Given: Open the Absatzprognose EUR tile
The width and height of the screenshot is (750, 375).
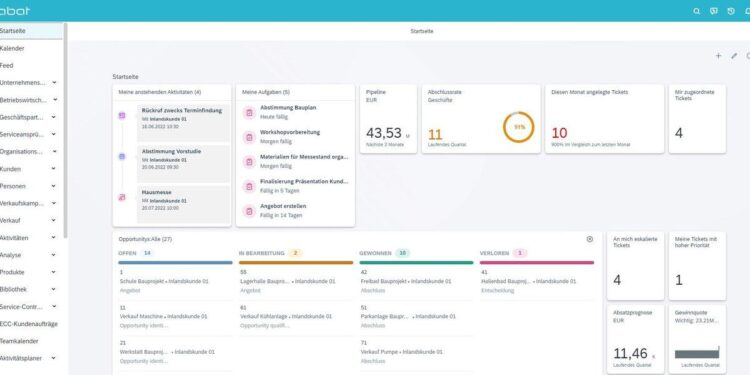Looking at the screenshot, I should click(x=636, y=340).
